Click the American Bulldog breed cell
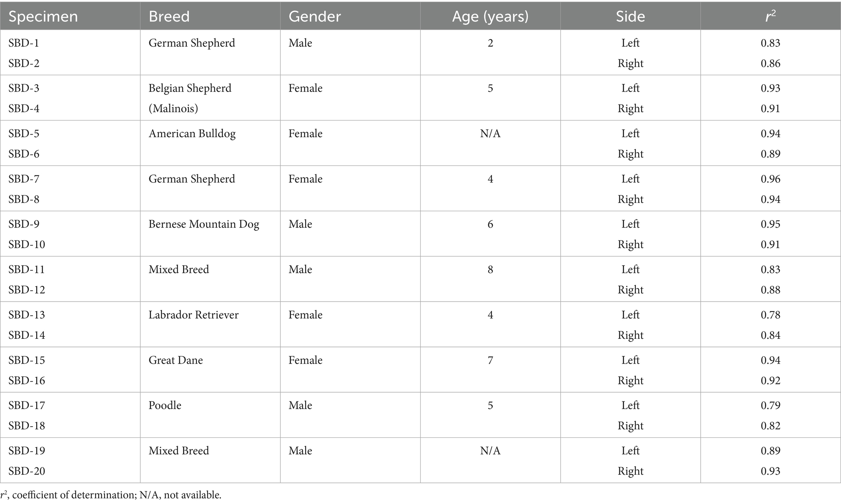The image size is (841, 504). (192, 134)
